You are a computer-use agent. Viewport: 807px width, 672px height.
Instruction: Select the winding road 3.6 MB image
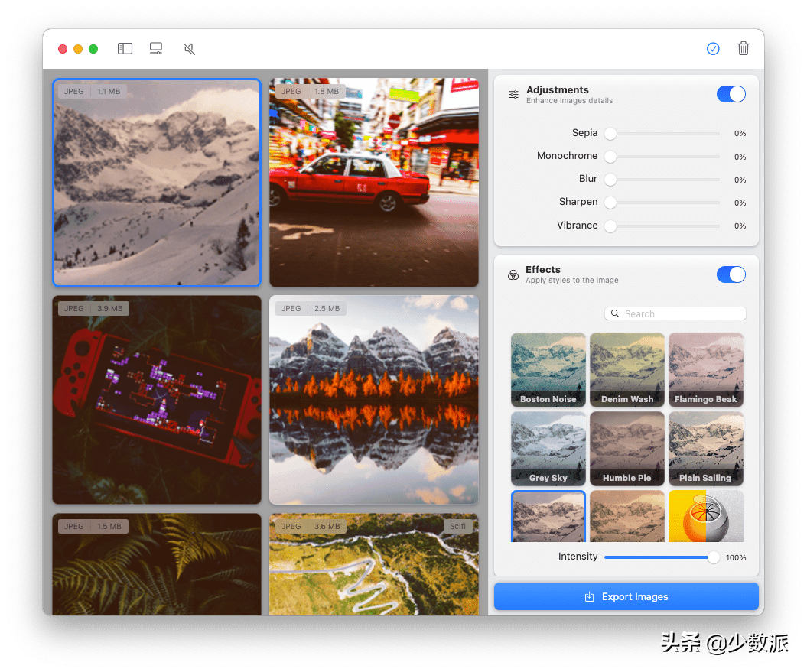[374, 564]
